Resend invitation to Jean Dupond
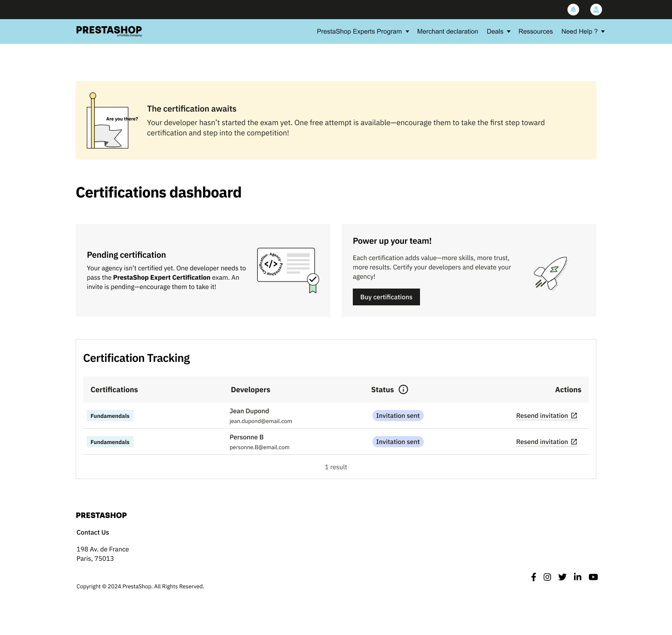The height and width of the screenshot is (635, 672). tap(546, 416)
